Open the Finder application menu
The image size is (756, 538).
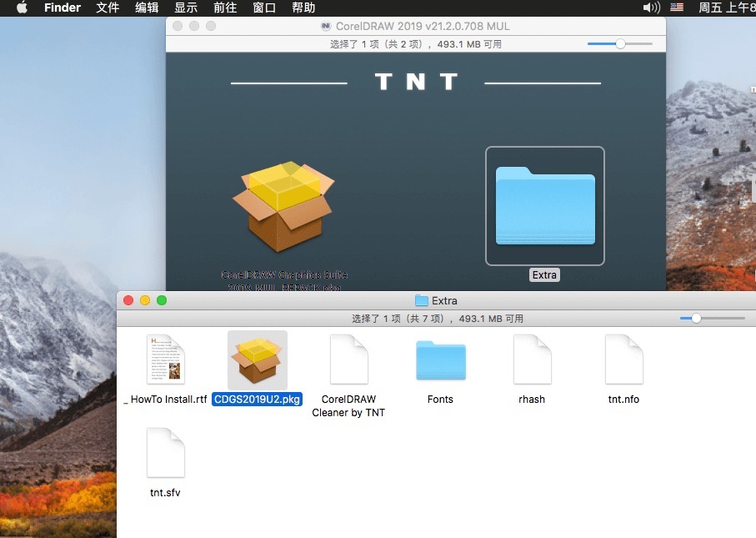point(62,8)
